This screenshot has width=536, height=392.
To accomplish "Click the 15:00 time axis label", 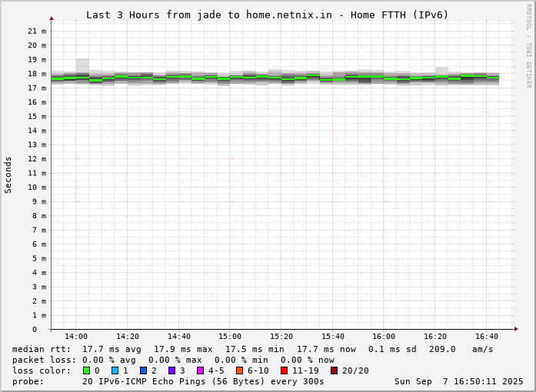I will click(230, 337).
